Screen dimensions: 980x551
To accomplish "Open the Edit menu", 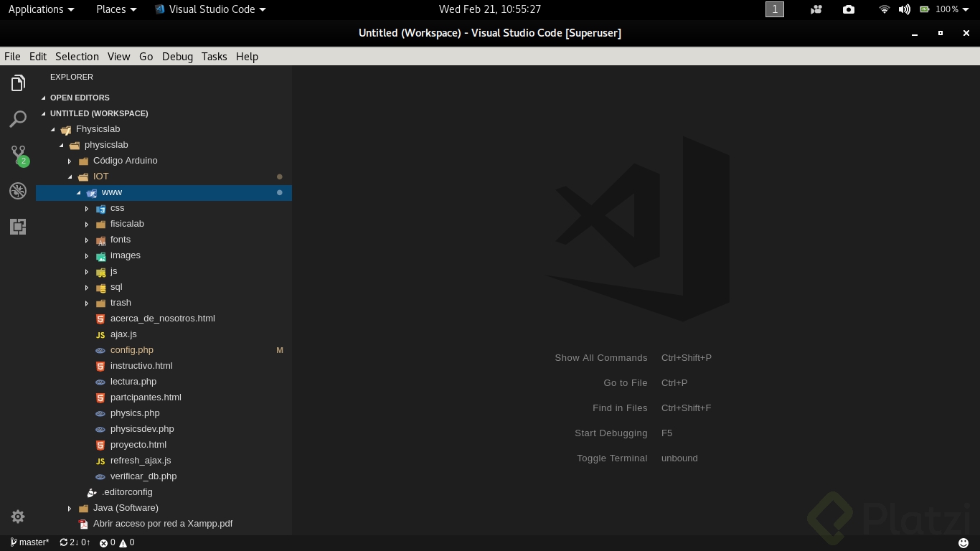I will point(38,57).
